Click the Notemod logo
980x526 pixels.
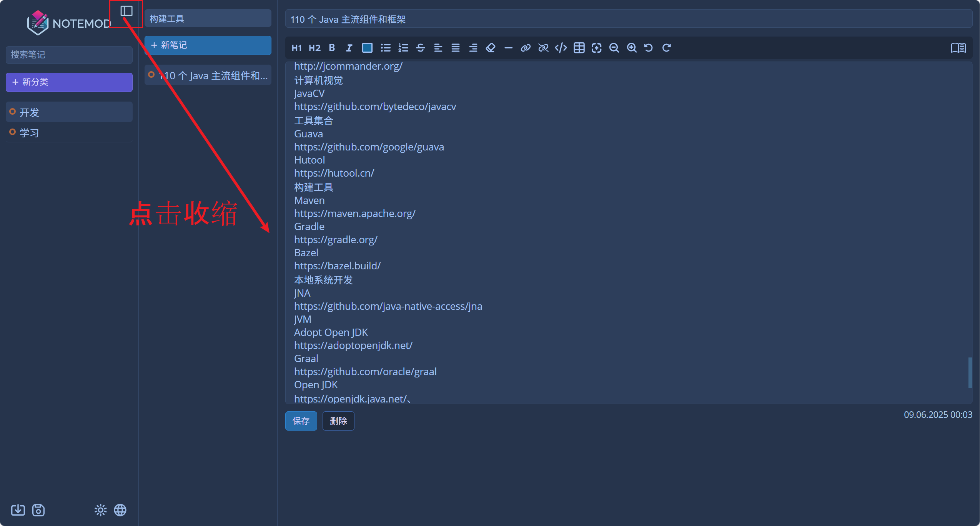tap(69, 23)
